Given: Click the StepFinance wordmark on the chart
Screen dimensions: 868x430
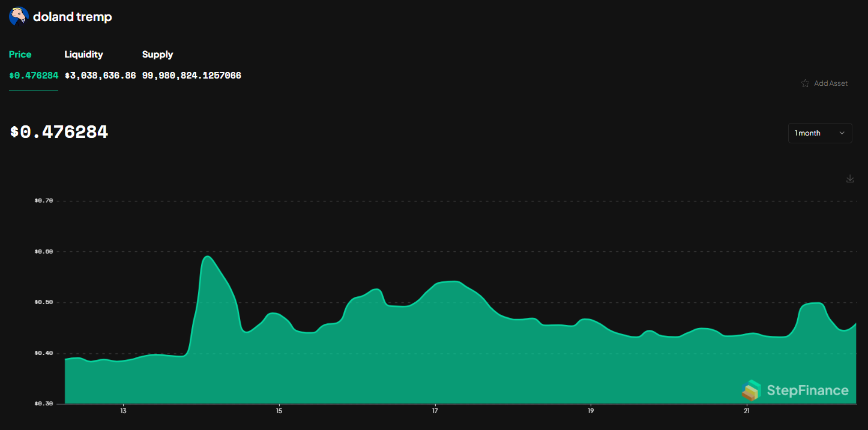Looking at the screenshot, I should click(807, 390).
